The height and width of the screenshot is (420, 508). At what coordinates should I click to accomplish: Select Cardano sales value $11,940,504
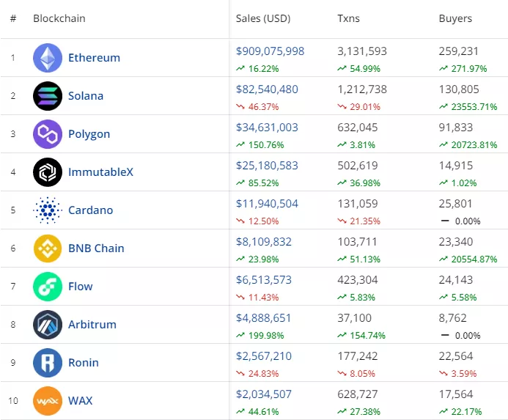(x=267, y=204)
